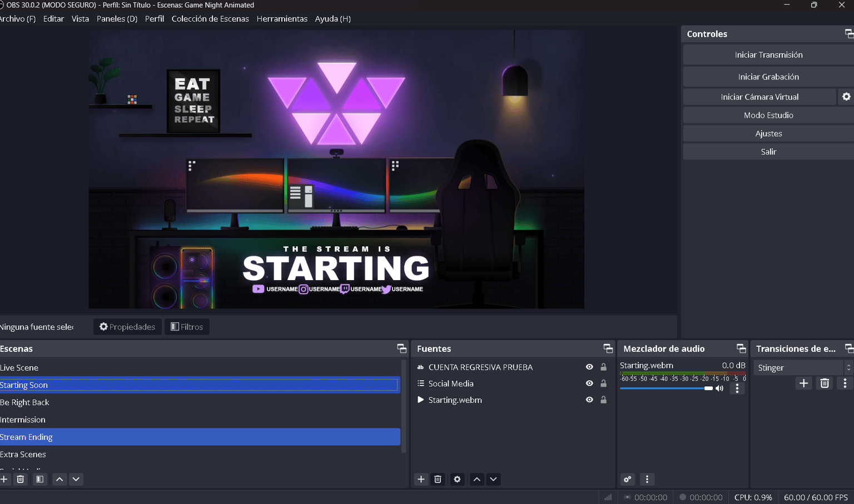
Task: Undock the Escenas panel
Action: tap(401, 348)
